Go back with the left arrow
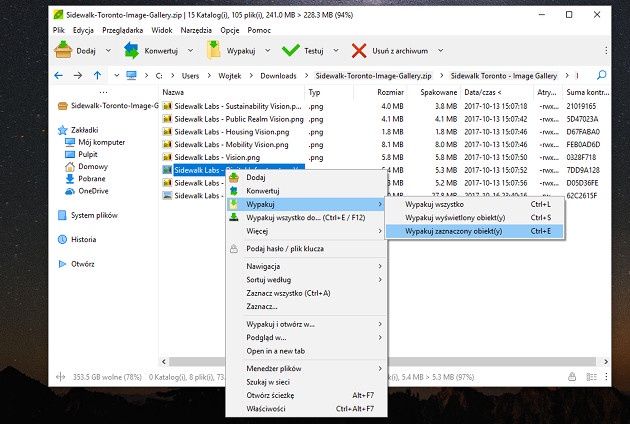 click(x=59, y=76)
